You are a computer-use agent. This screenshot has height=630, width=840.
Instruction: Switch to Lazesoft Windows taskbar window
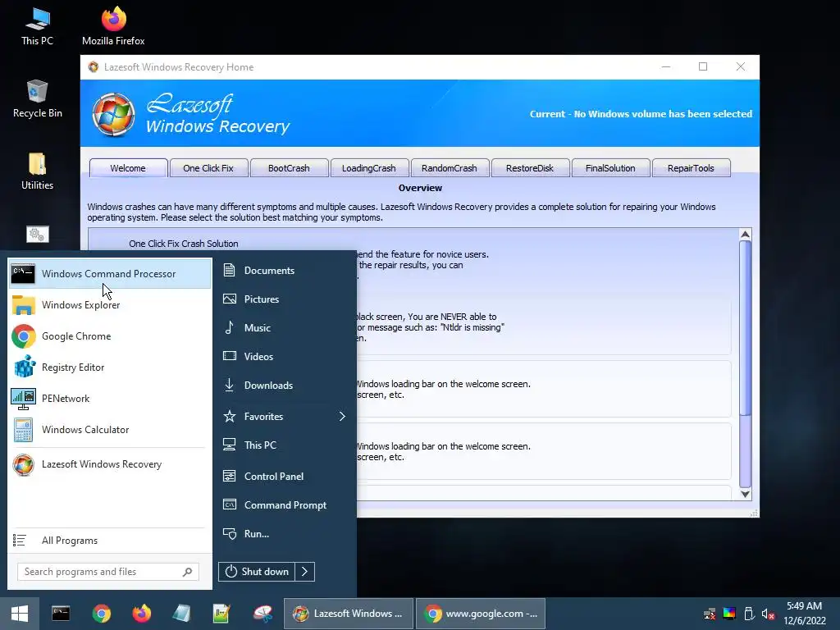(x=348, y=614)
